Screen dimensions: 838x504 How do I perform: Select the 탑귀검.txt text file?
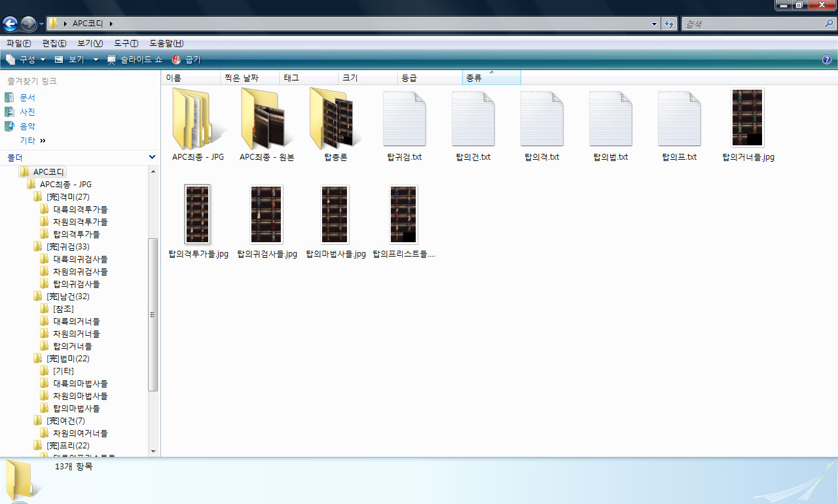click(x=404, y=120)
